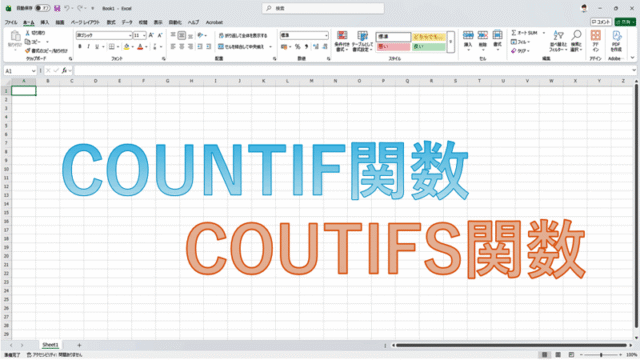Add a new sheet with plus button

pos(79,345)
